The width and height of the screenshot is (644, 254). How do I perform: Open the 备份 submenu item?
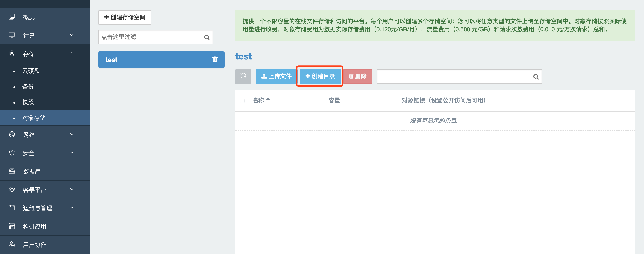(x=45, y=86)
